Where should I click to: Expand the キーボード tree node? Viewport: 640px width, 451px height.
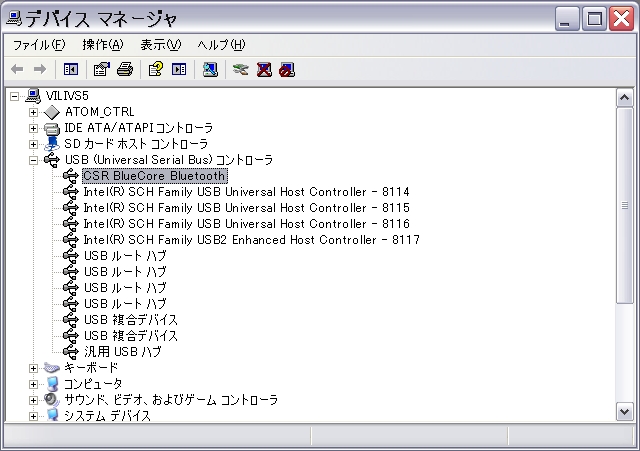click(x=34, y=368)
